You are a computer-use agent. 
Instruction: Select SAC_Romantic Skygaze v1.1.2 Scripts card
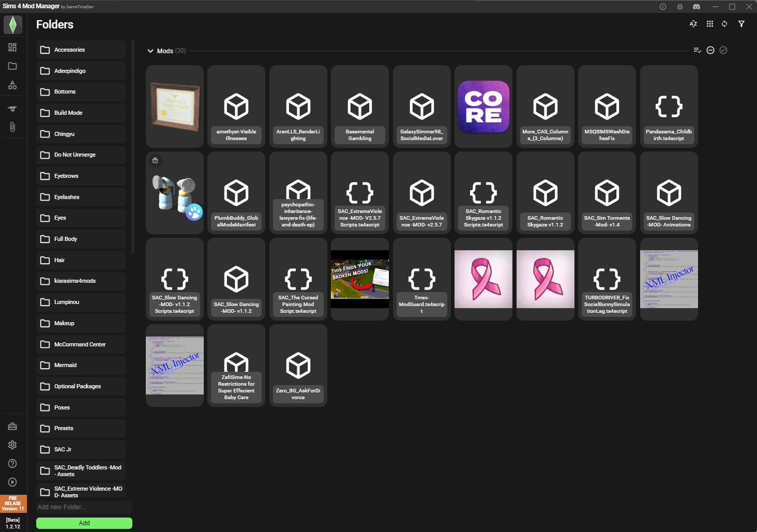[x=483, y=193]
